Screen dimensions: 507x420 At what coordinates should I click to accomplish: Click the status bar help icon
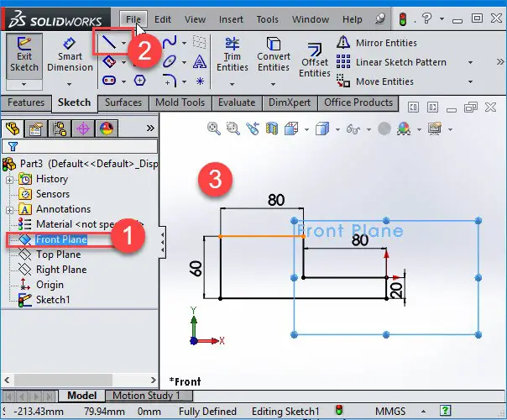445,411
